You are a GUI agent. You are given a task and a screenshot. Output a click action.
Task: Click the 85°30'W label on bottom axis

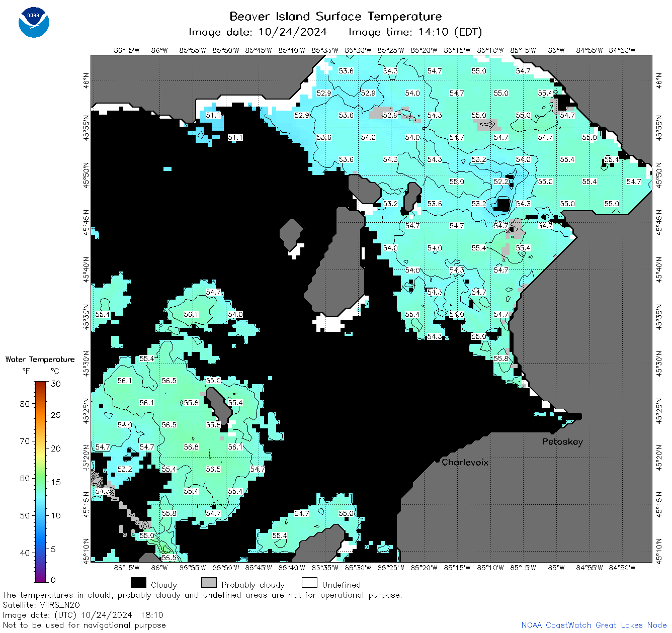tap(358, 568)
